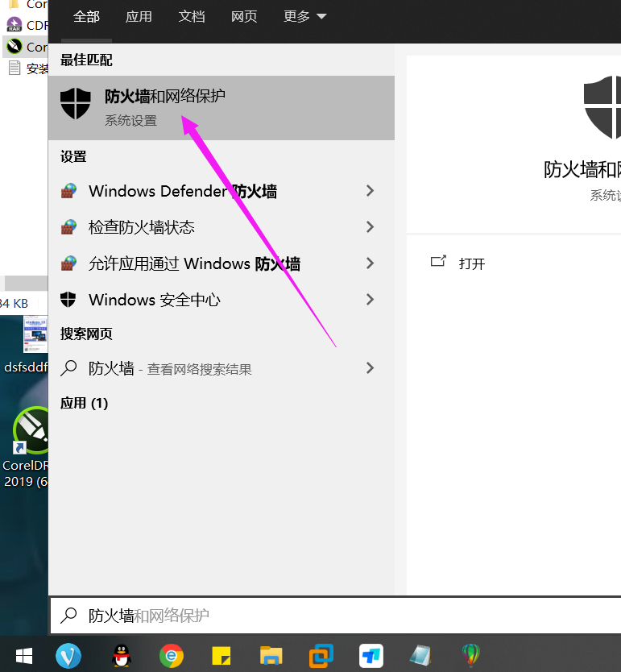The image size is (621, 672).
Task: Open the 更多 dropdown menu
Action: (x=305, y=17)
